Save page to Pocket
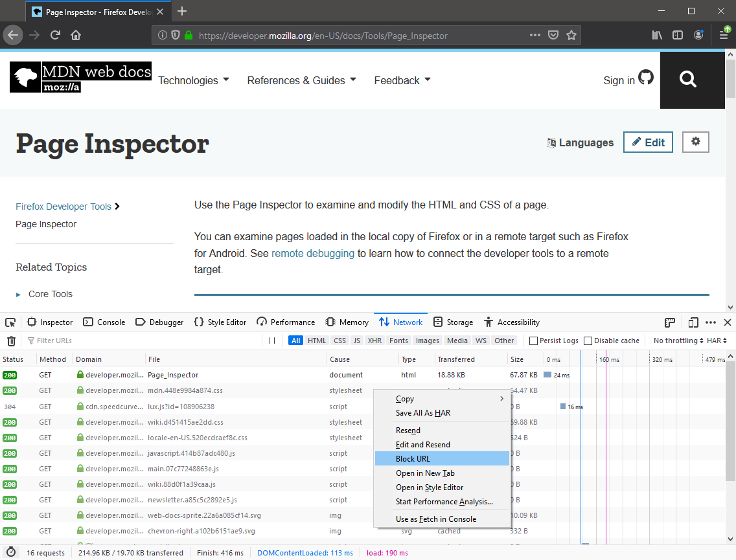 553,35
